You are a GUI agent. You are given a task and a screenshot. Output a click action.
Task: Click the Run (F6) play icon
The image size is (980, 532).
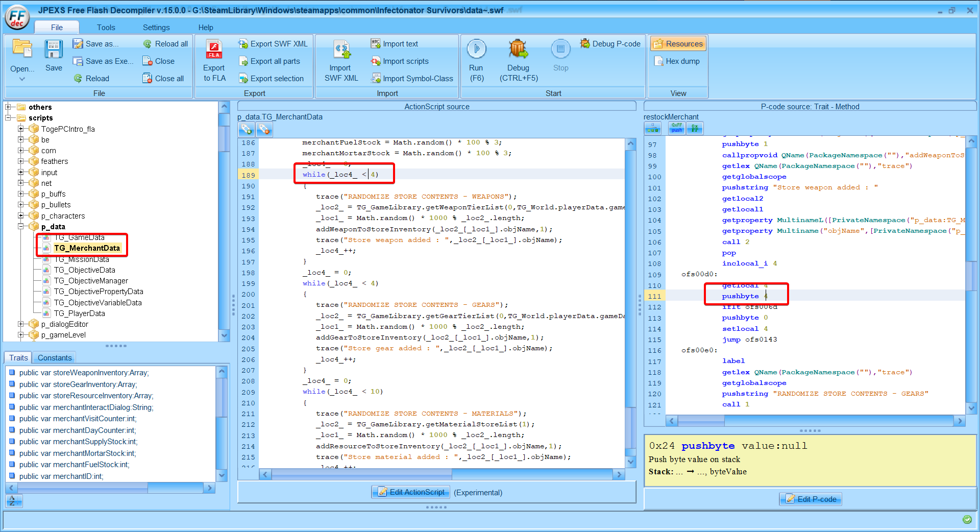[x=477, y=49]
